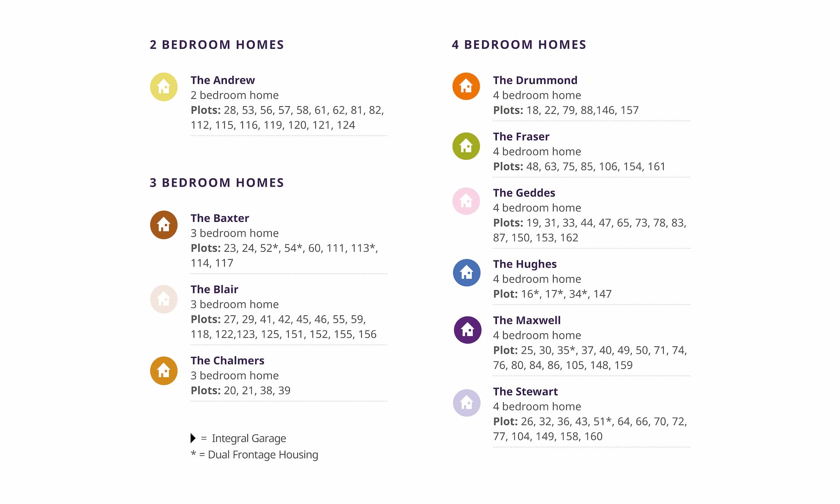Select The Maxwell home title
The image size is (840, 504).
tap(527, 320)
